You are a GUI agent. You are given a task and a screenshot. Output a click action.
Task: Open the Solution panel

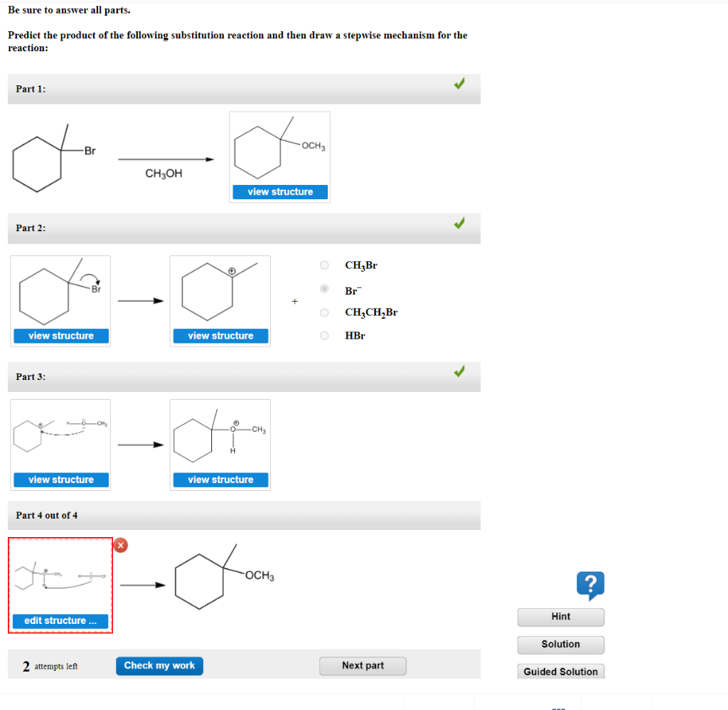(x=560, y=645)
